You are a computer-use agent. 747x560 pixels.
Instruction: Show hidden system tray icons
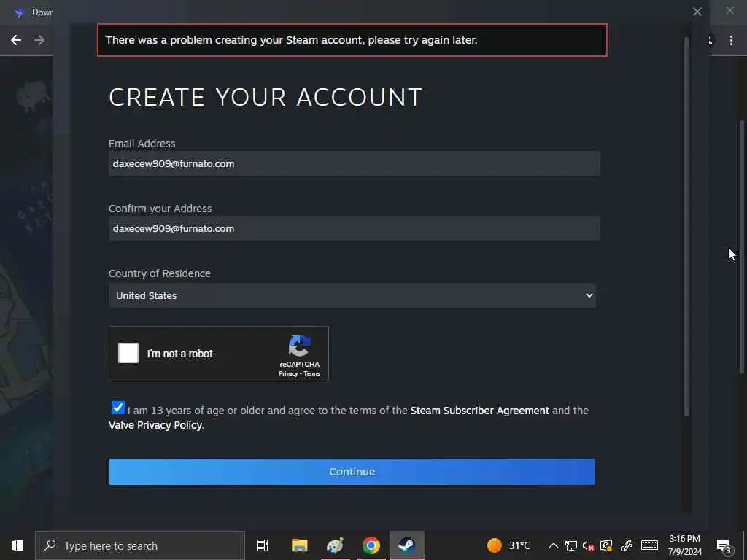click(553, 545)
